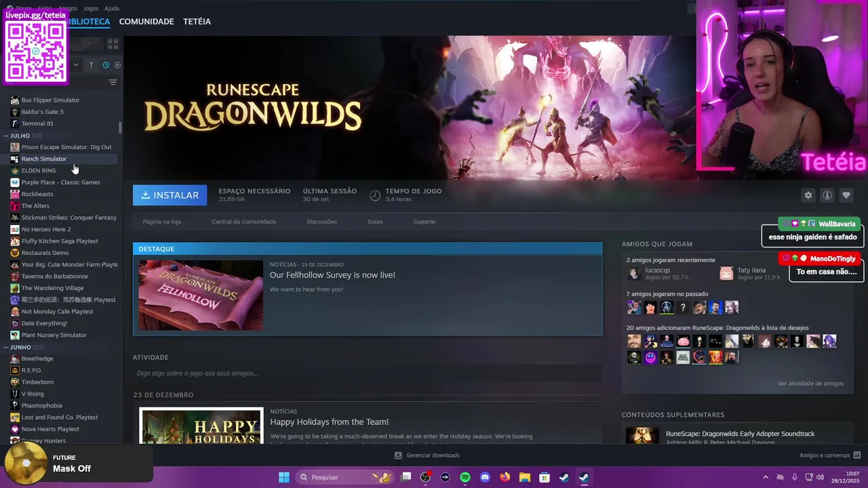Open advanced filter options icon in sidebar
This screenshot has height=488, width=868.
[113, 82]
